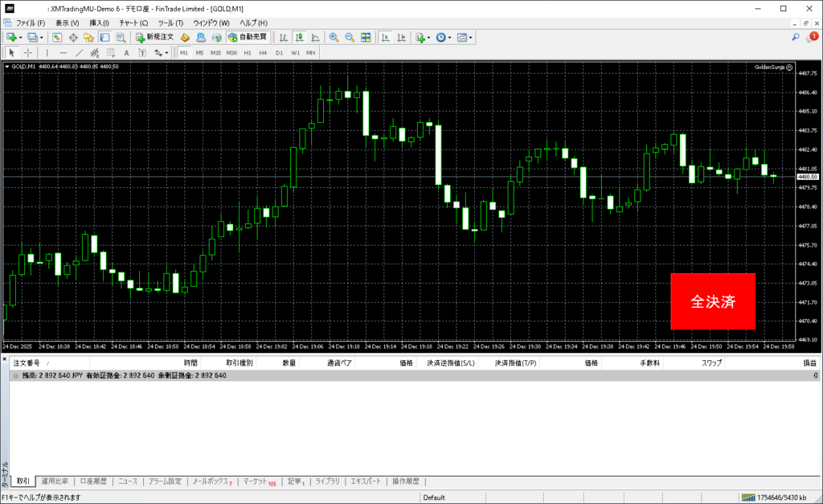Viewport: 823px width, 504px height.
Task: Switch chart to candlestick mode
Action: point(298,37)
